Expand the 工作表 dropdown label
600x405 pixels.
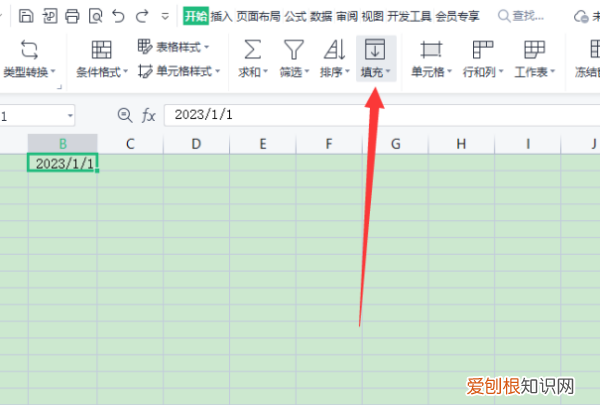point(535,72)
